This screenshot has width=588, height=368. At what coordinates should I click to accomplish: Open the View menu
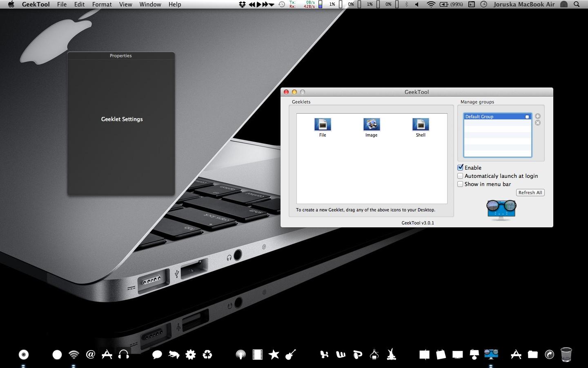coord(126,4)
